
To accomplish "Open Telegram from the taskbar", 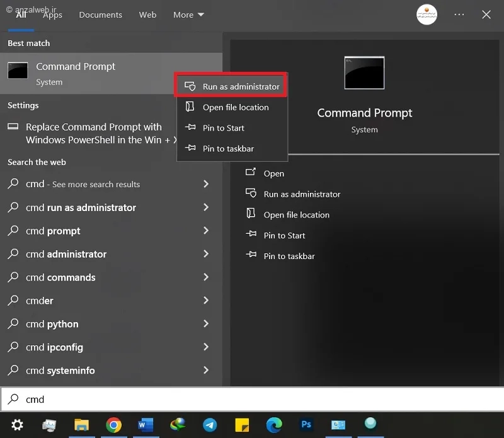I will click(x=210, y=425).
